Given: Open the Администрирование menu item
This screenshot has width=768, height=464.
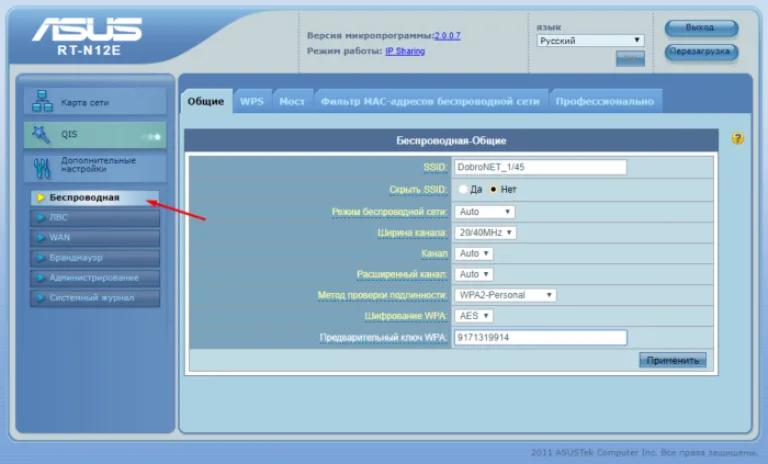Looking at the screenshot, I should (x=95, y=278).
